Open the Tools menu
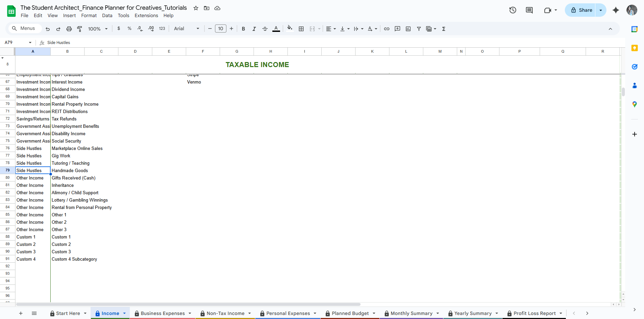The width and height of the screenshot is (644, 319). pos(123,15)
